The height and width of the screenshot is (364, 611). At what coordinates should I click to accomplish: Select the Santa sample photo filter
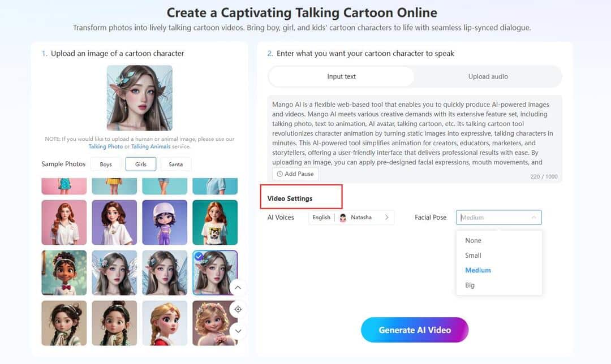pos(175,164)
